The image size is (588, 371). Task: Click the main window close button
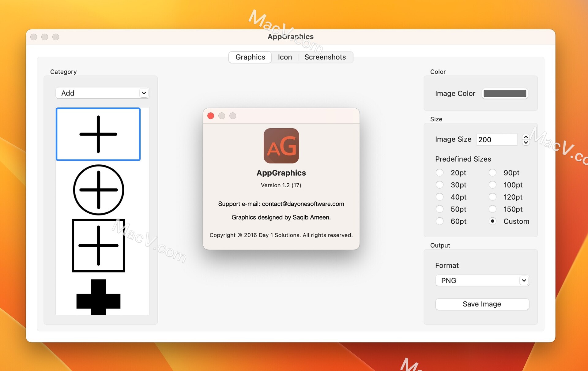click(34, 37)
